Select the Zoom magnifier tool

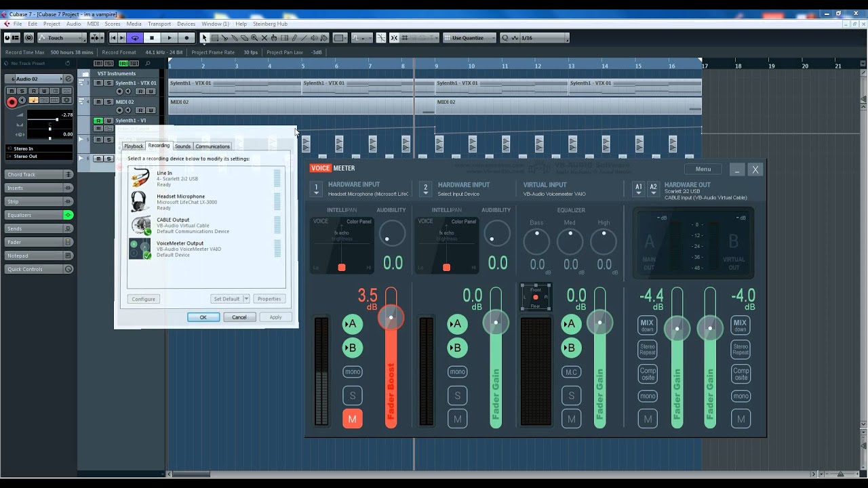coord(254,38)
